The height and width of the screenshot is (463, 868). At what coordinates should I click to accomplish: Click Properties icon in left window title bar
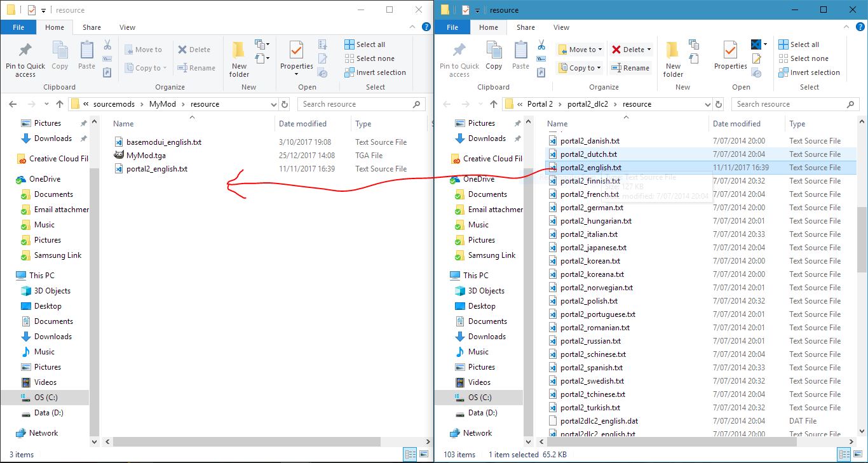click(31, 10)
